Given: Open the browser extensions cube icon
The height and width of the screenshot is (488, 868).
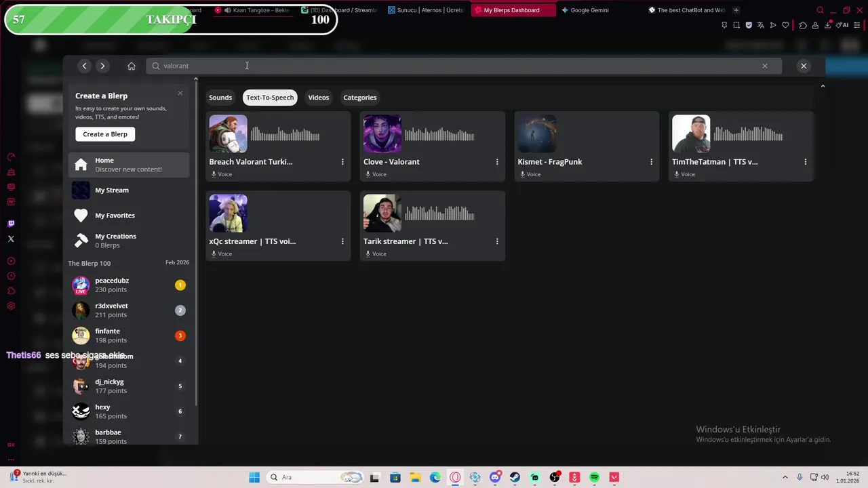Looking at the screenshot, I should coord(803,25).
